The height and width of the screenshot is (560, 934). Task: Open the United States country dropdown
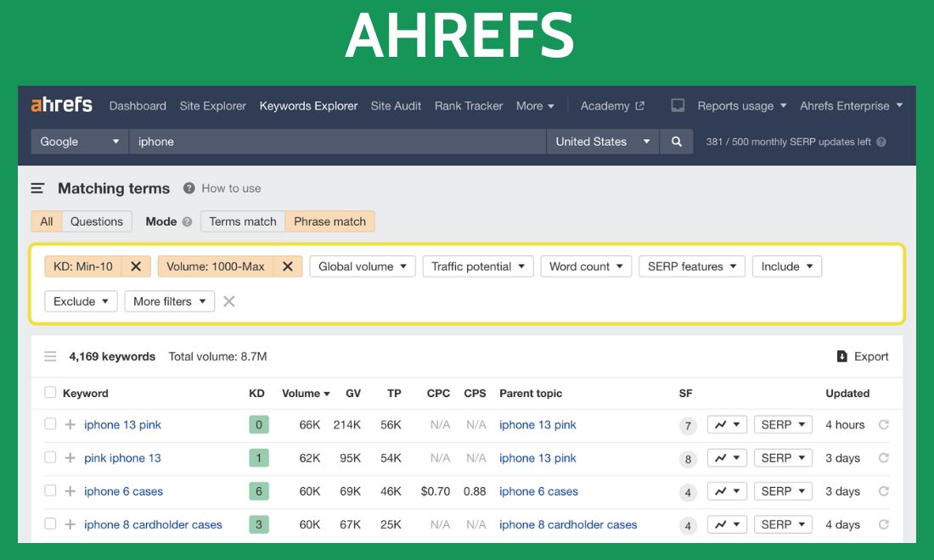coord(602,142)
